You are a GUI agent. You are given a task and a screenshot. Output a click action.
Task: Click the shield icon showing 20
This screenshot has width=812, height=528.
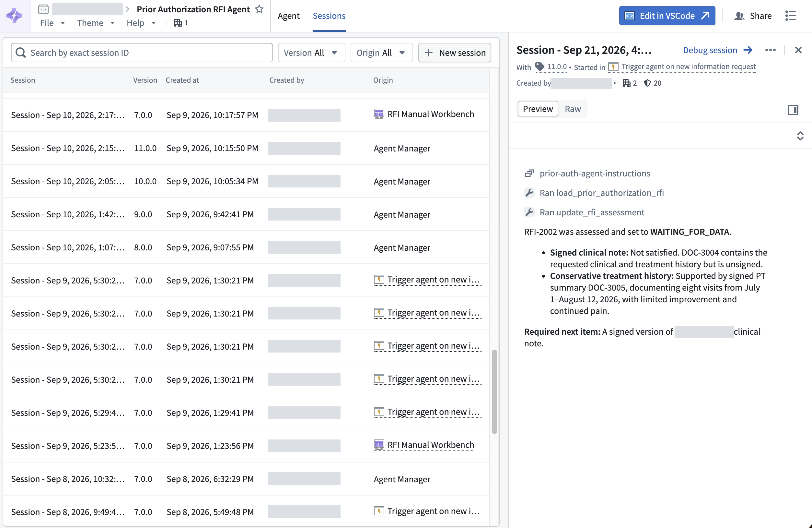[652, 83]
